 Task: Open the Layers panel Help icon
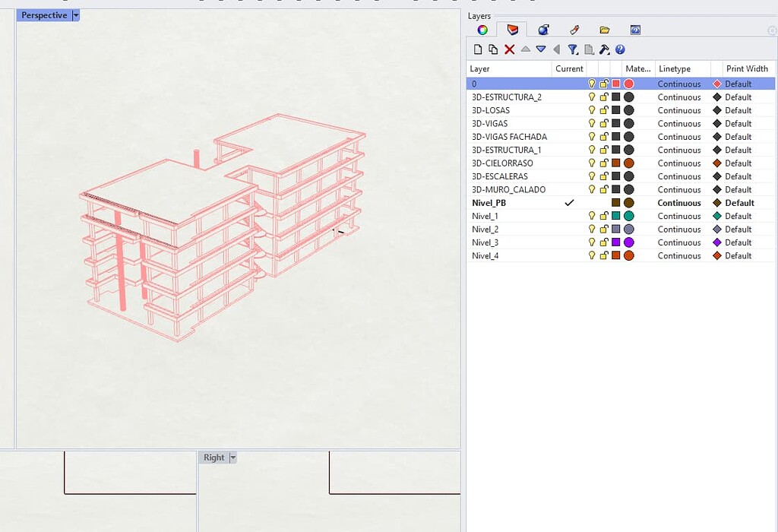click(x=621, y=49)
